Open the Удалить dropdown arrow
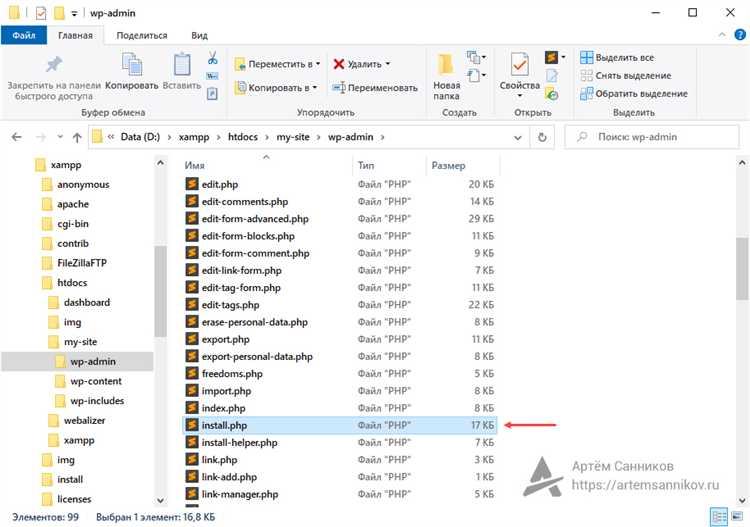Screen dimensions: 750x527 [x=388, y=64]
